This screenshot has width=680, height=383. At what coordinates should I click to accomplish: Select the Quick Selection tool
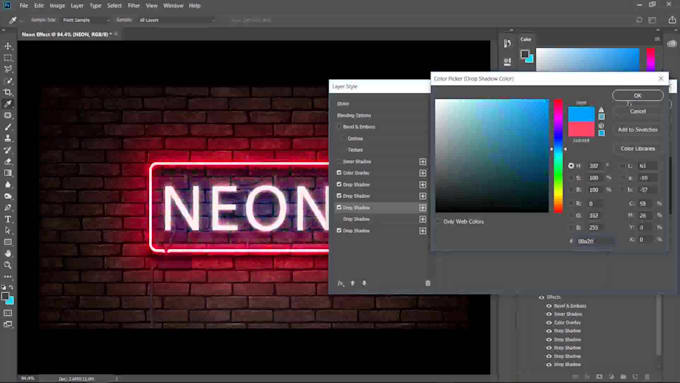tap(8, 81)
